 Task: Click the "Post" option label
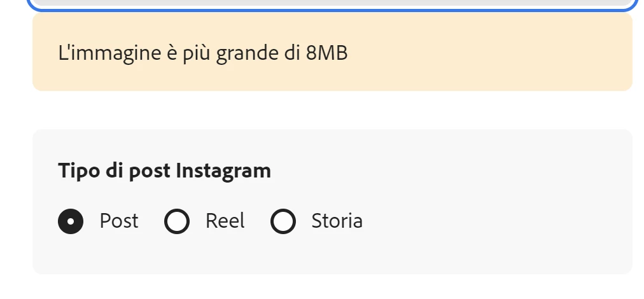click(x=119, y=221)
